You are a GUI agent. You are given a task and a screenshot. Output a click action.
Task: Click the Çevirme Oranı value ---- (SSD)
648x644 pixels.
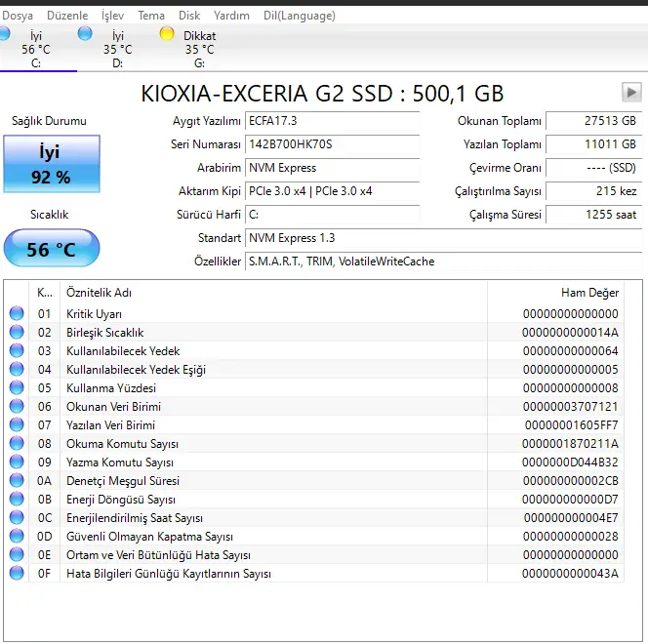[594, 168]
